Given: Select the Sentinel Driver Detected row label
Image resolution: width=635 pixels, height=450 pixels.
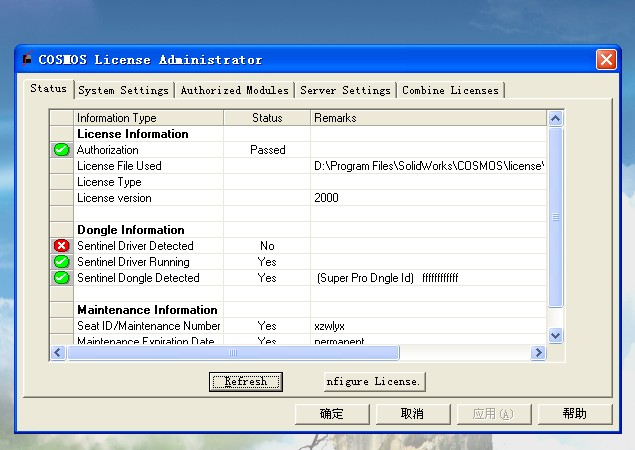Looking at the screenshot, I should (x=135, y=246).
